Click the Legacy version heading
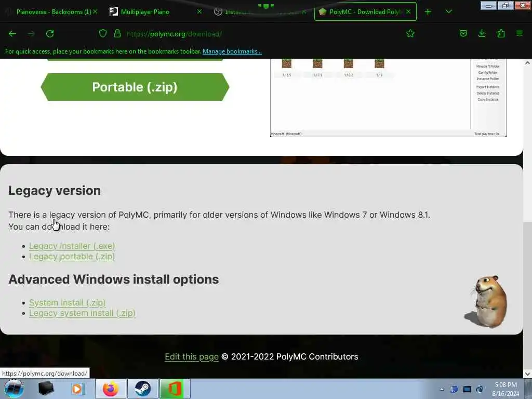Image resolution: width=532 pixels, height=399 pixels. tap(55, 191)
